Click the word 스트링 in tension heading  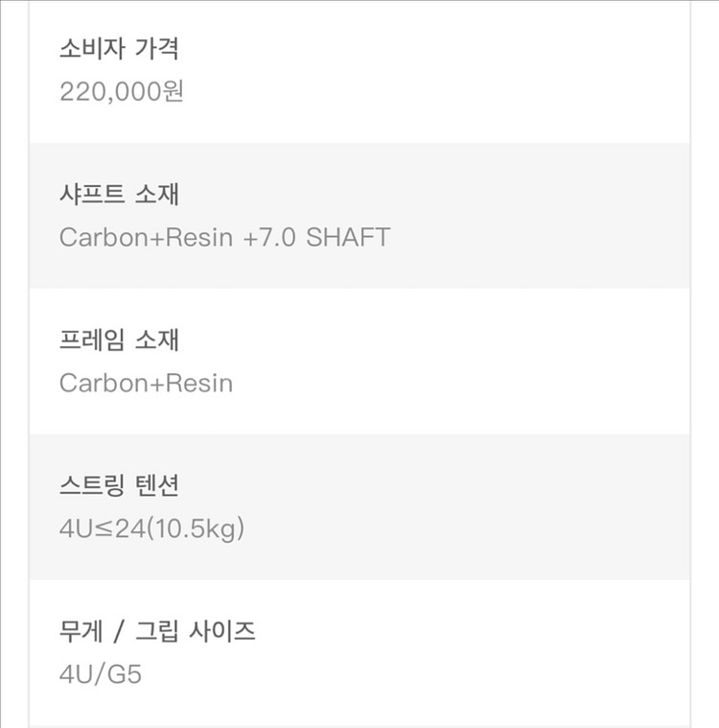tap(92, 485)
